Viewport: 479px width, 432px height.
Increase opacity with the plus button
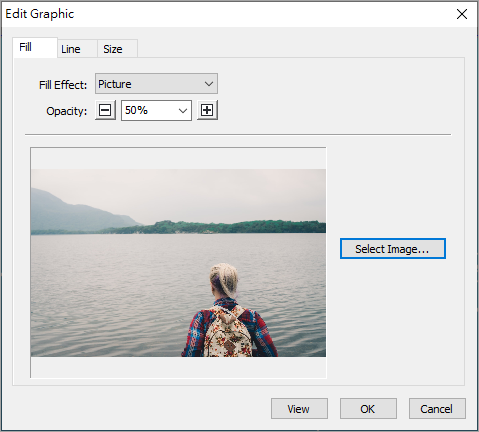[x=207, y=110]
